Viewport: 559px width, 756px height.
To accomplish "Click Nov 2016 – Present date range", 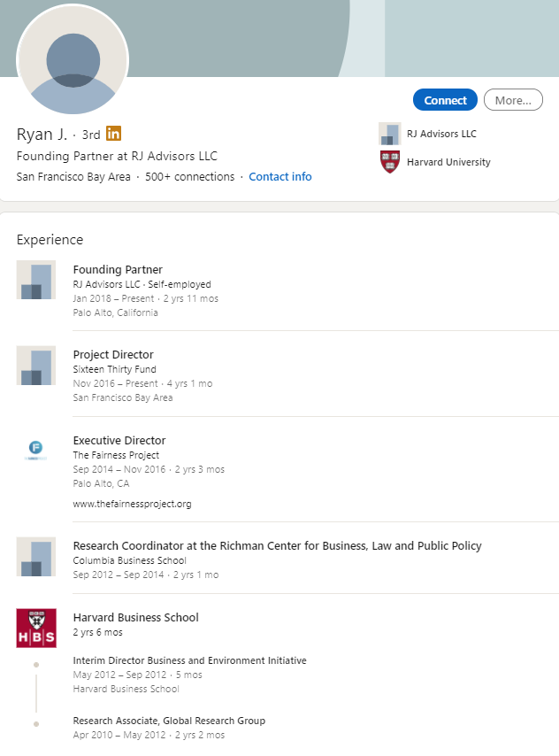I will pos(115,384).
